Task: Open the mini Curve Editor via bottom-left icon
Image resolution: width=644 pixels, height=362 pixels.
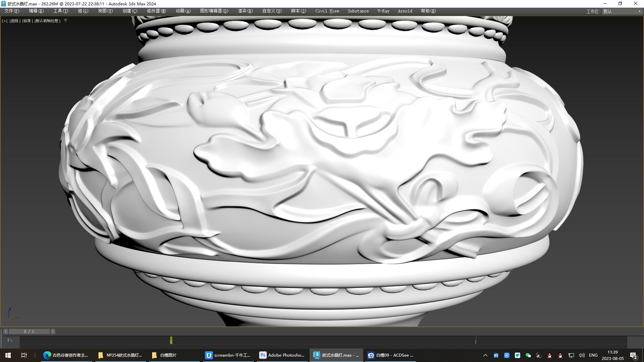Action: (x=10, y=340)
